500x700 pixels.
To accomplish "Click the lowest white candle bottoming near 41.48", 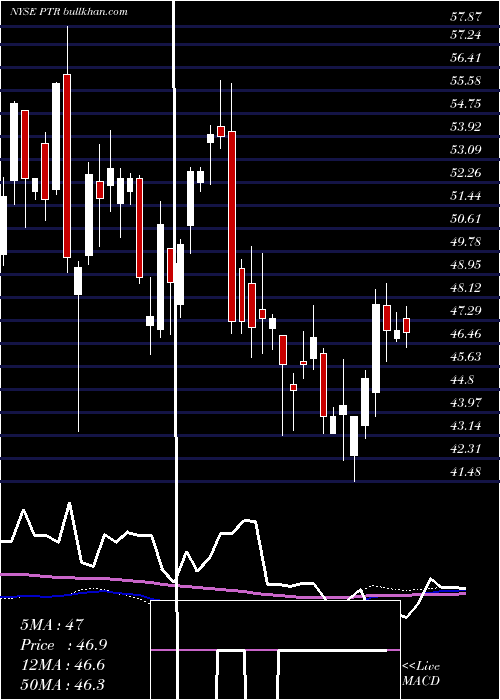I will pyautogui.click(x=354, y=436).
